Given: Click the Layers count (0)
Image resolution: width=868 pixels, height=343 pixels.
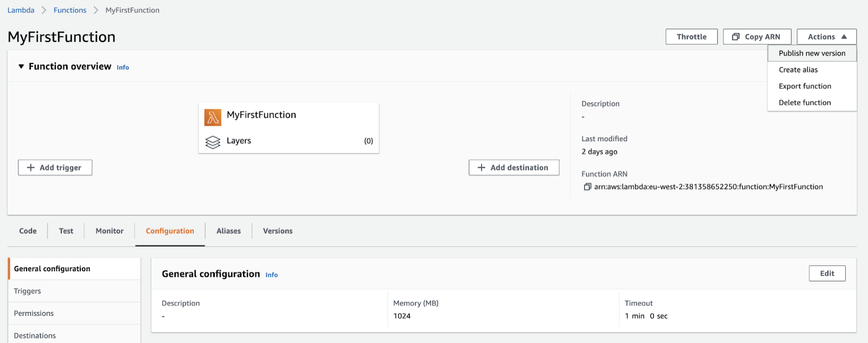Looking at the screenshot, I should pyautogui.click(x=368, y=141).
